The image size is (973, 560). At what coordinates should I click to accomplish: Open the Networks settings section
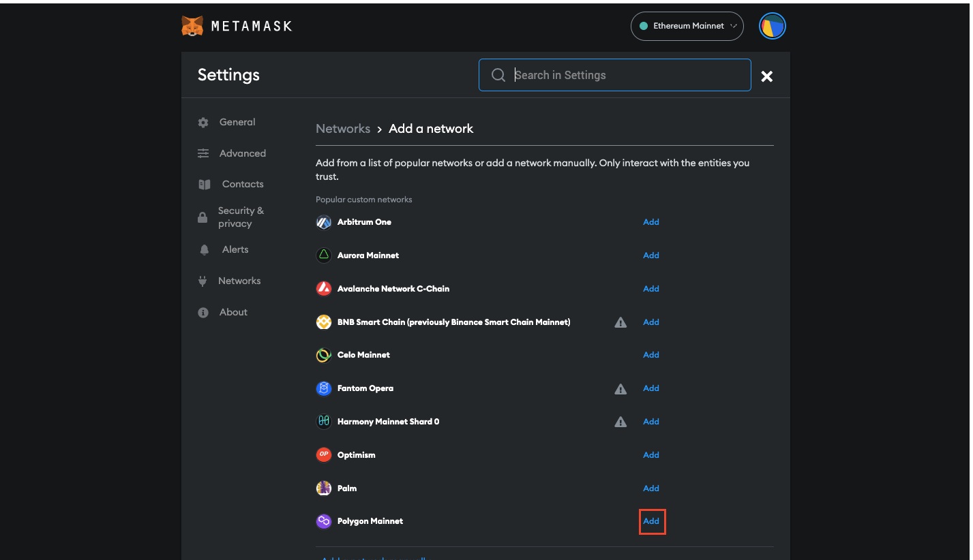coord(239,281)
